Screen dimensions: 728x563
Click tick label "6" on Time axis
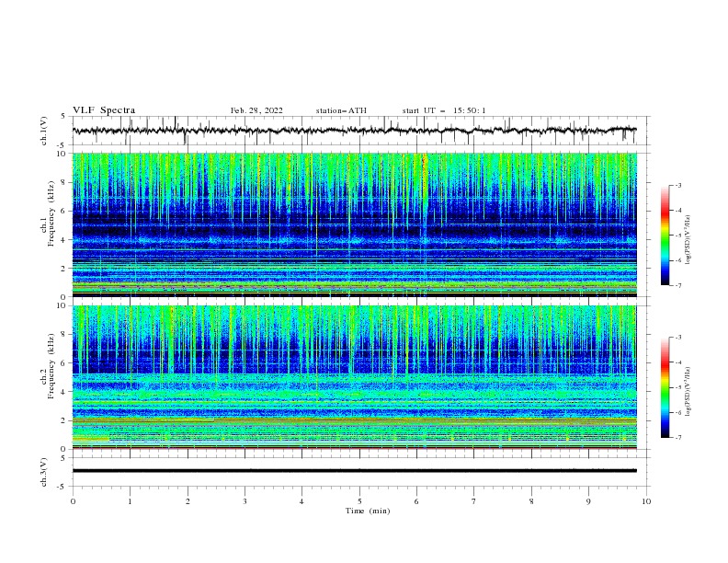(416, 501)
